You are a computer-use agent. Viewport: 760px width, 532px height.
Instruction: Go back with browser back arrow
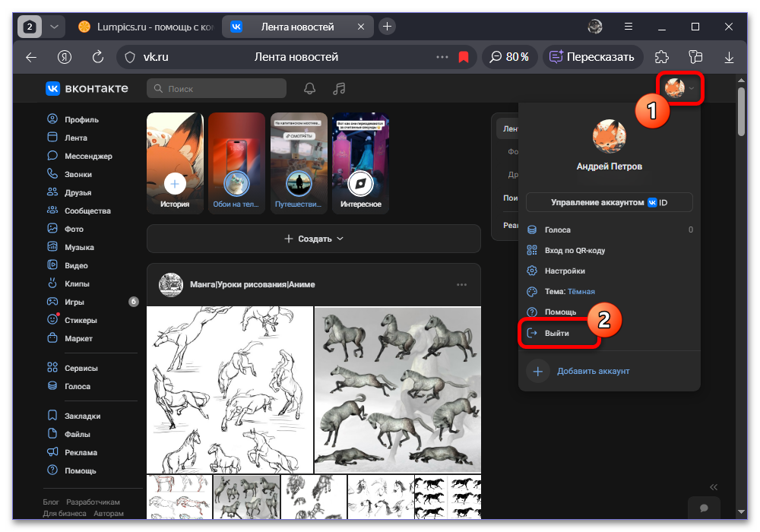pos(31,57)
